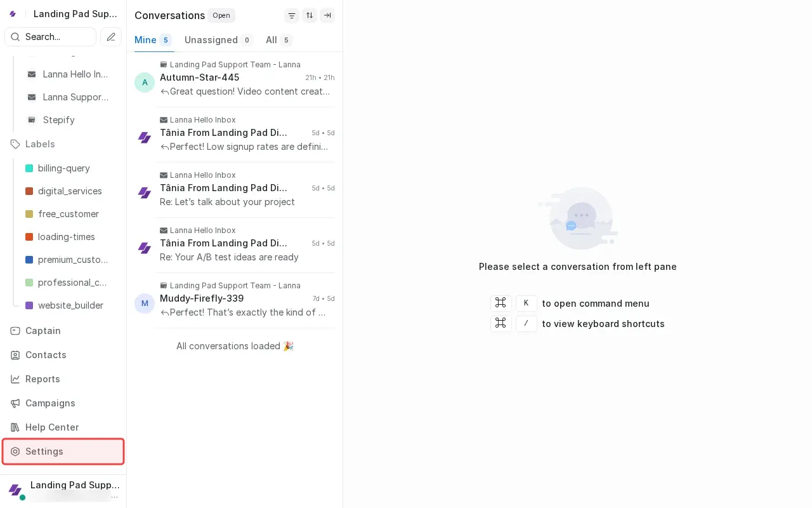This screenshot has height=508, width=812.
Task: Select the website_builder label
Action: (71, 305)
